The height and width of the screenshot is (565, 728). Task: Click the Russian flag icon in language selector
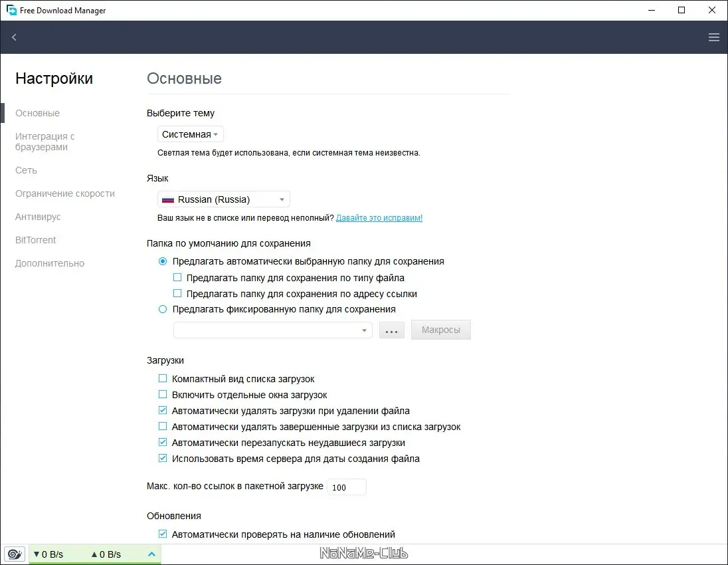point(167,200)
